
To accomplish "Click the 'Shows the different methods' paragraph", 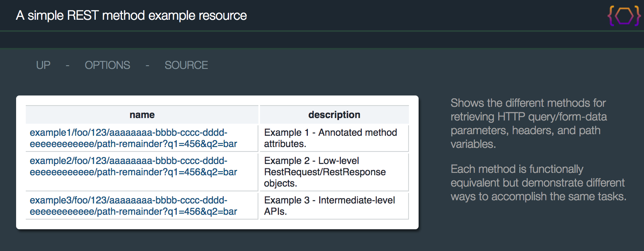I will coord(528,123).
